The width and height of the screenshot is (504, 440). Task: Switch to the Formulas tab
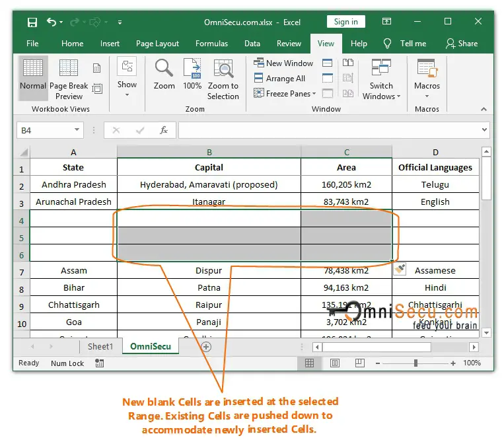(x=211, y=44)
